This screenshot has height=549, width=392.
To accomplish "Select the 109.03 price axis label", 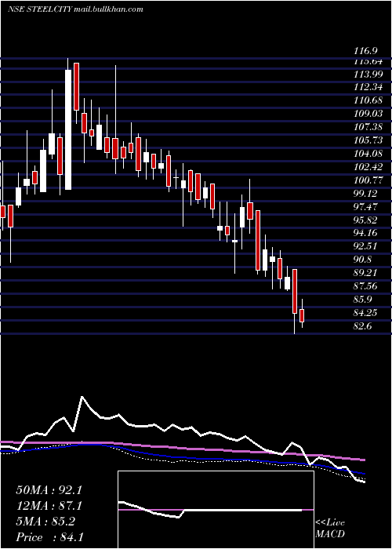I will pyautogui.click(x=368, y=114).
